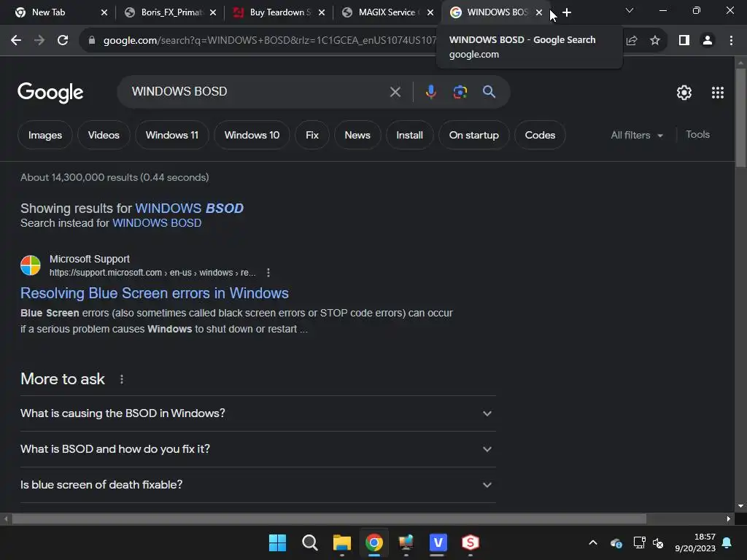Viewport: 747px width, 560px height.
Task: Click the address bar URL
Action: pos(269,41)
